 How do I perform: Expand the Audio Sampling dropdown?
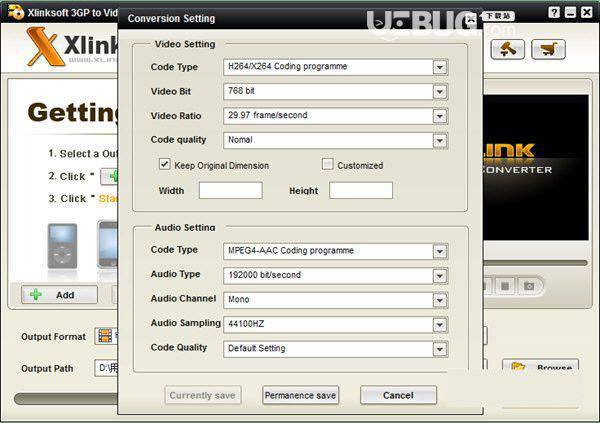[440, 325]
